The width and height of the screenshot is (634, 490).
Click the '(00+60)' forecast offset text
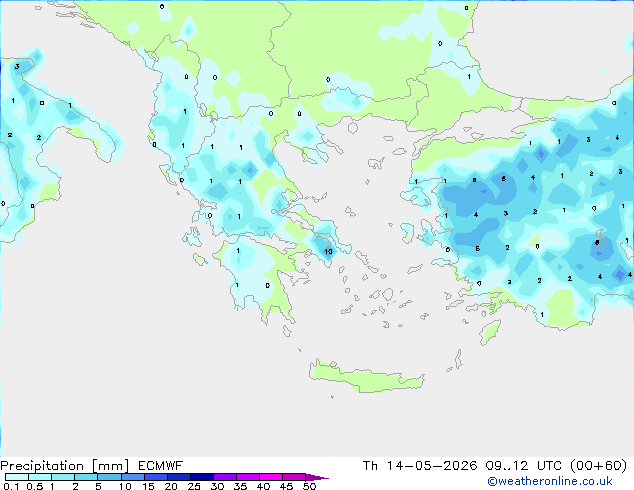pos(598,466)
